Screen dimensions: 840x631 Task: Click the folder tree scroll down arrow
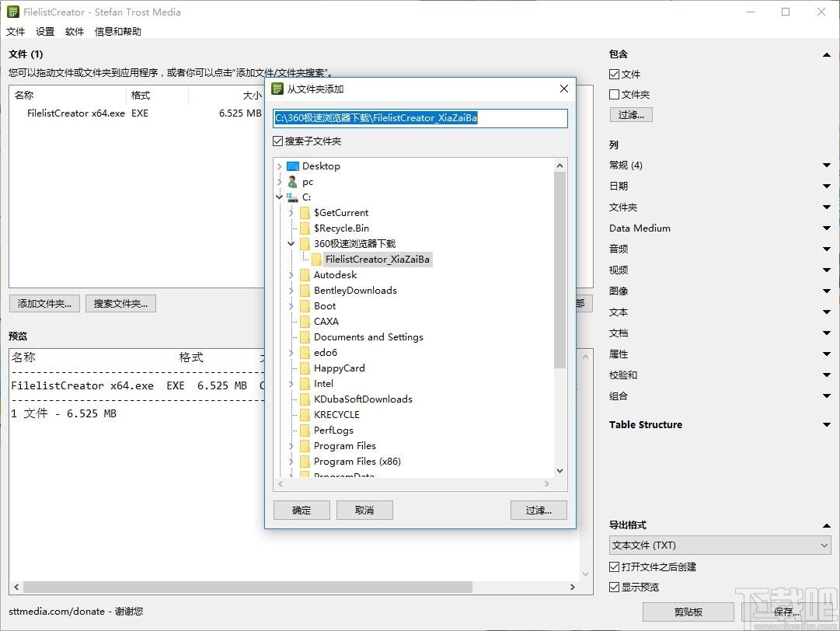[x=559, y=471]
